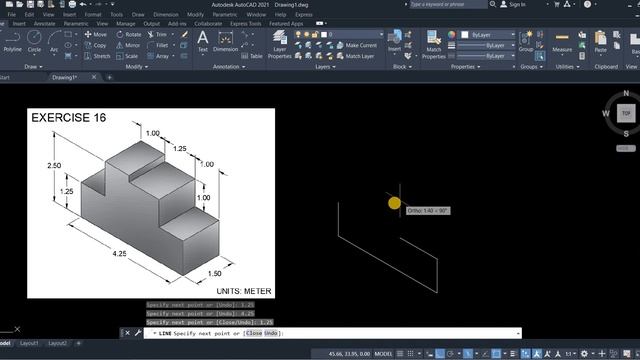640x360 pixels.
Task: Run Match Properties tool
Action: (x=433, y=44)
